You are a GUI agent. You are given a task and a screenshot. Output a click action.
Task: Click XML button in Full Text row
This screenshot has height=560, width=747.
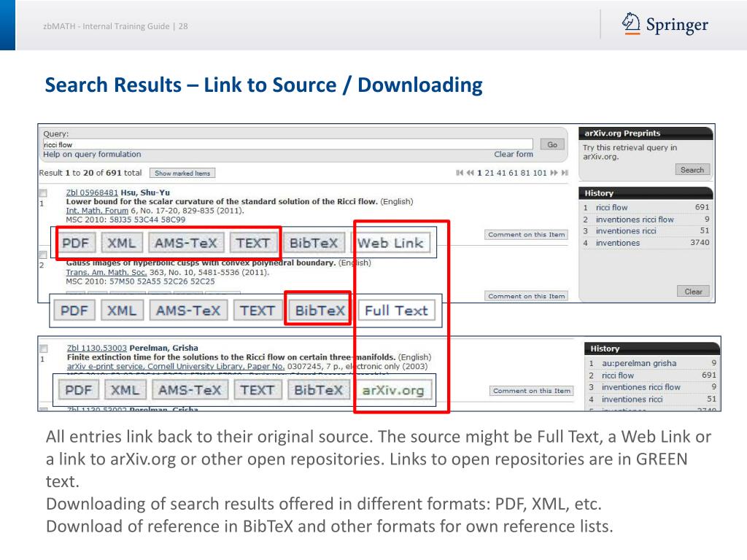coord(122,311)
